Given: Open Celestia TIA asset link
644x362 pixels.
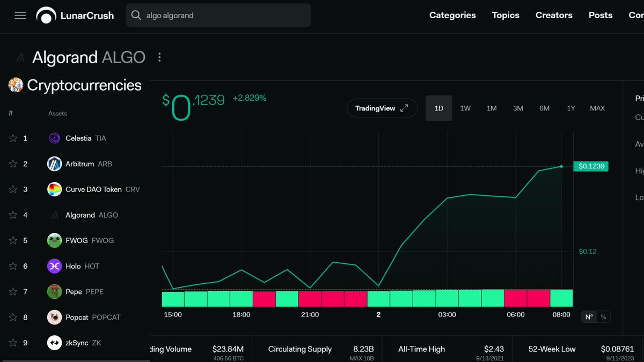Looking at the screenshot, I should click(x=86, y=138).
